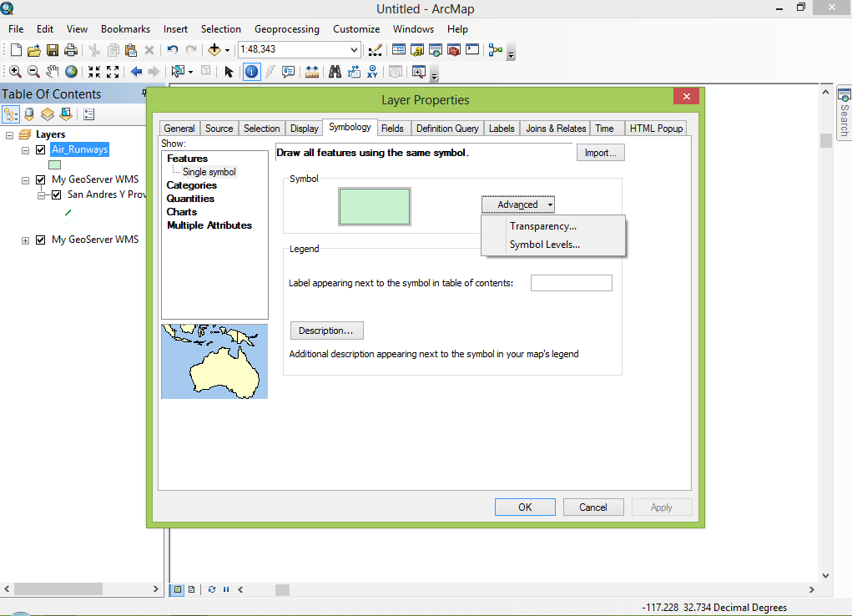
Task: Open the map scale dropdown
Action: point(354,50)
